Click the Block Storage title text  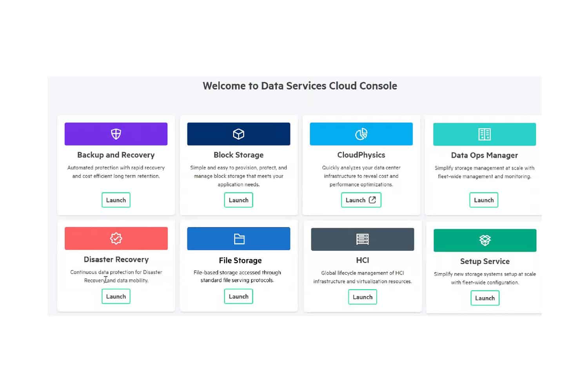pyautogui.click(x=238, y=155)
